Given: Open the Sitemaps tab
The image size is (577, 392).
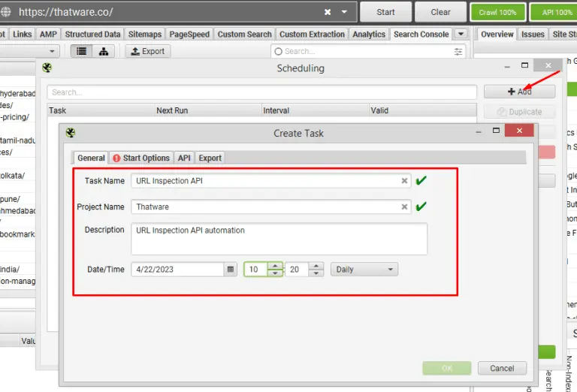Looking at the screenshot, I should [x=144, y=35].
